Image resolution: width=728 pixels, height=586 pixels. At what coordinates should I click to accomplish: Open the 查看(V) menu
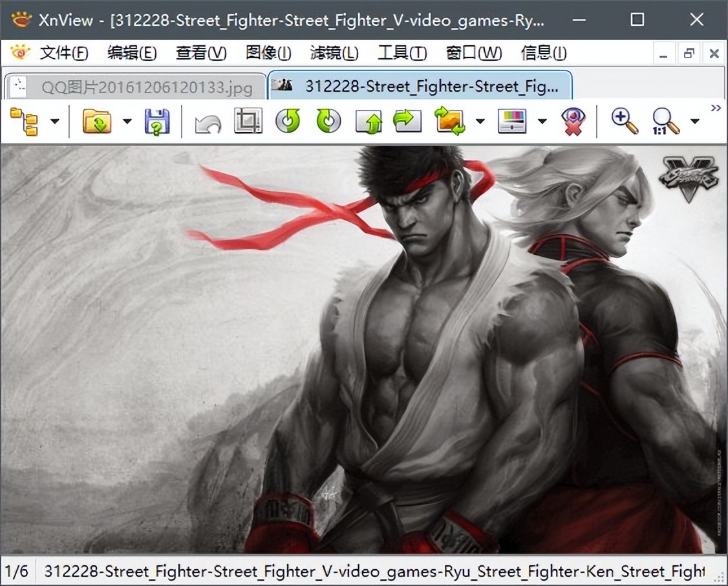(x=201, y=53)
